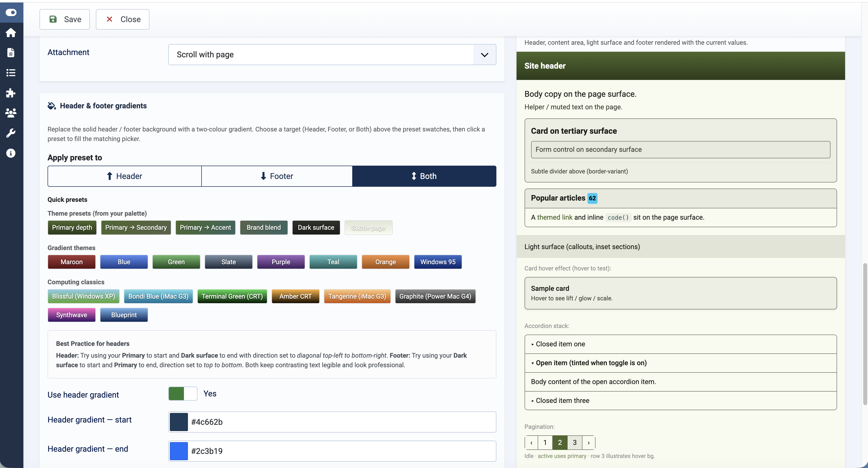Click Form control on secondary surface field
Viewport: 868px width, 468px height.
(x=680, y=150)
